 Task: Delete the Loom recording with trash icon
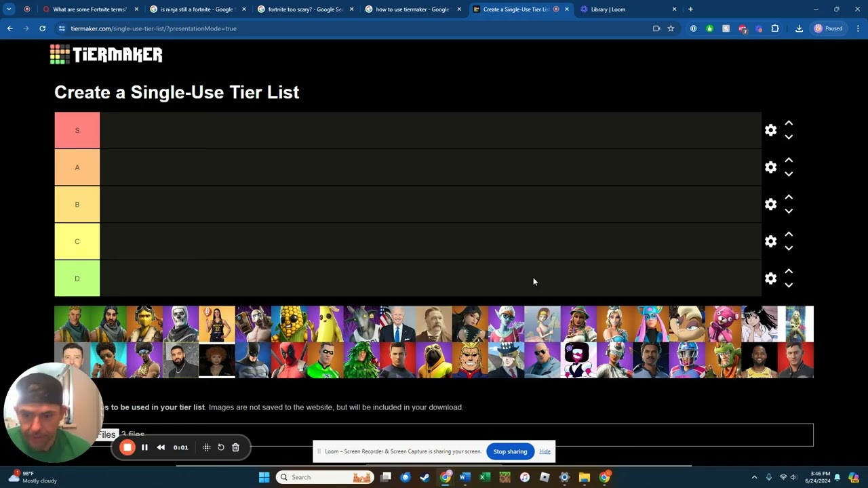(235, 447)
